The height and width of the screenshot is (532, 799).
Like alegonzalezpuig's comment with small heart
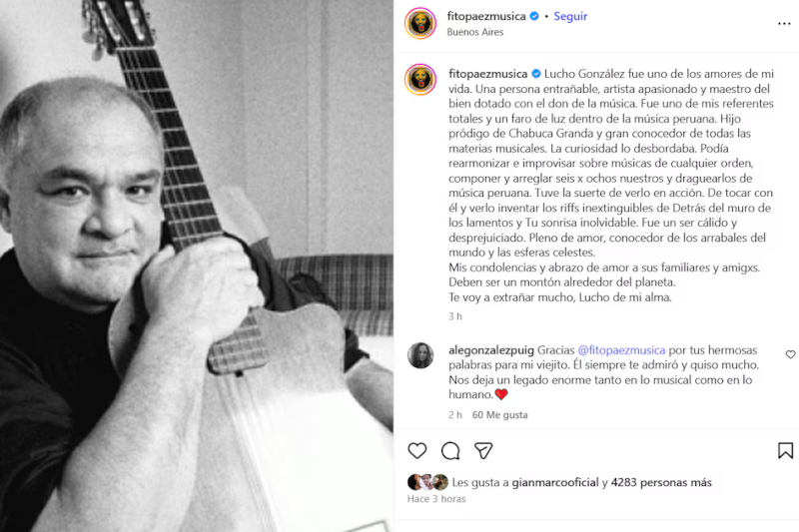(x=790, y=354)
